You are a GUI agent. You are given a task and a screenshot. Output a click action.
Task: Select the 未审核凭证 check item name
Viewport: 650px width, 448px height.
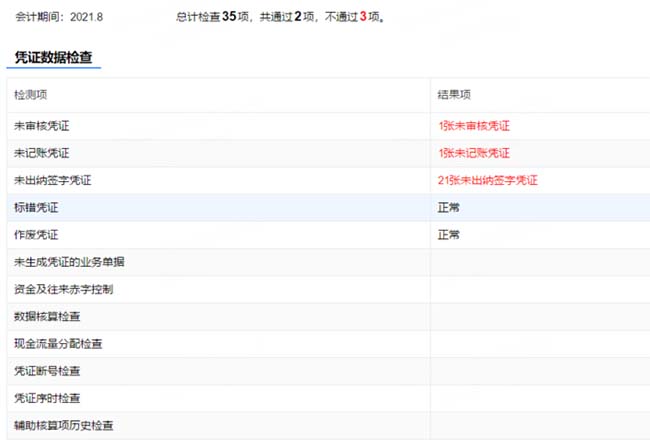(x=42, y=126)
